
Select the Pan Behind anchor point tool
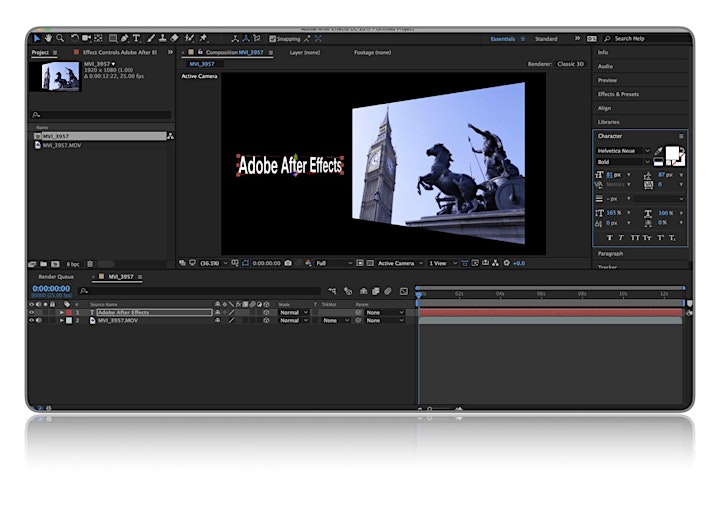click(98, 39)
